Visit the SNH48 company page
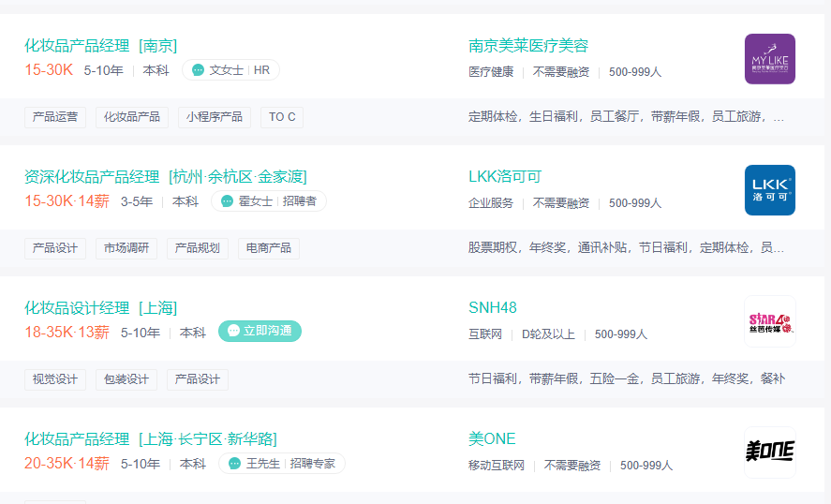This screenshot has width=831, height=504. pos(492,308)
